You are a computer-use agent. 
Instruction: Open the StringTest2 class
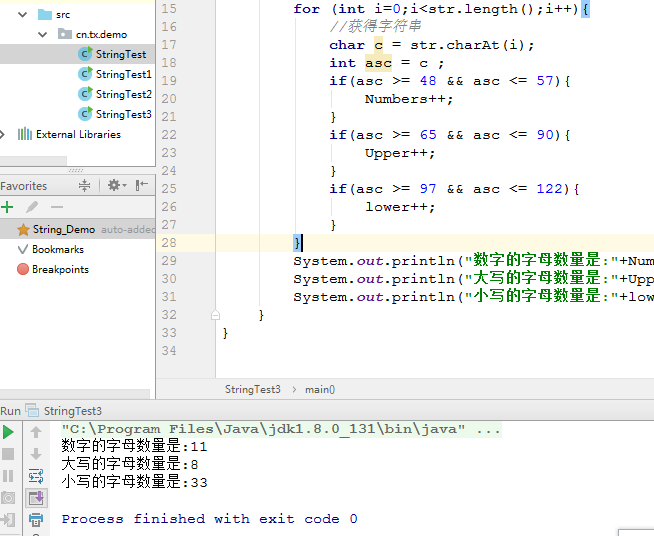click(123, 94)
